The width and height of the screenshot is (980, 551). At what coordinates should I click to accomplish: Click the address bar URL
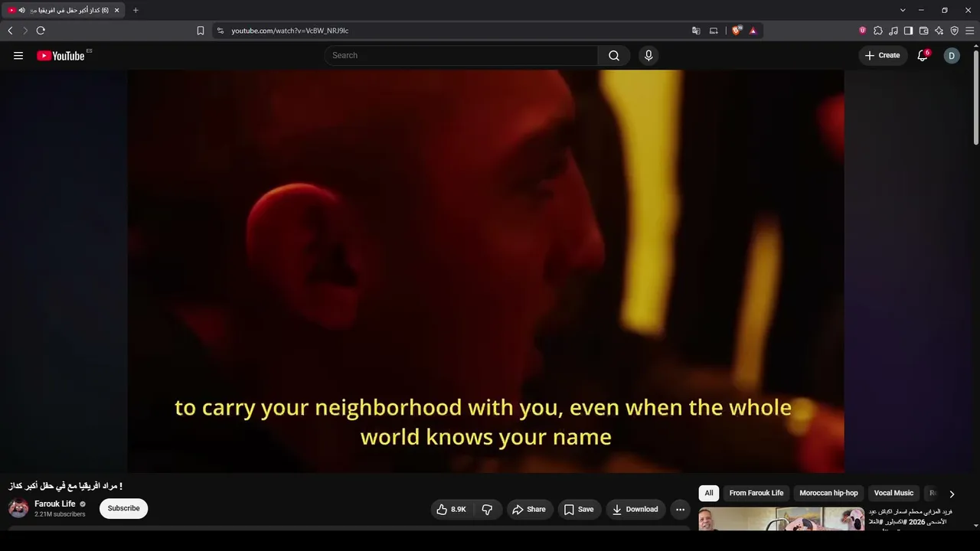(290, 31)
